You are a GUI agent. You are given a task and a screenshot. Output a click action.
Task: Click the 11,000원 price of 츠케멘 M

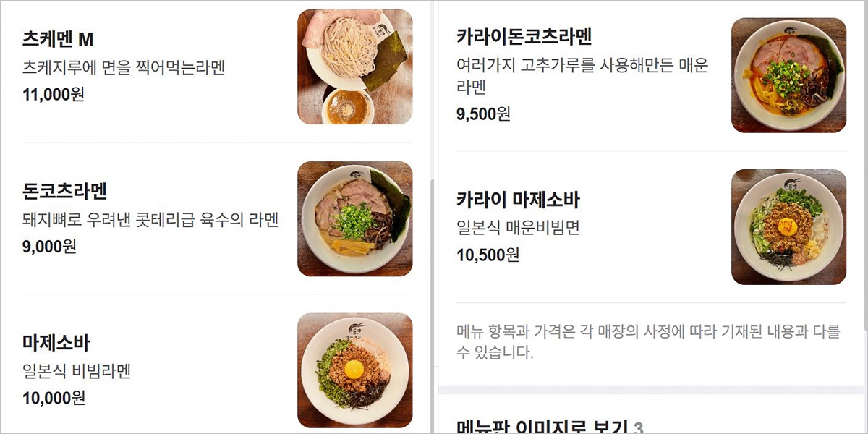click(54, 95)
